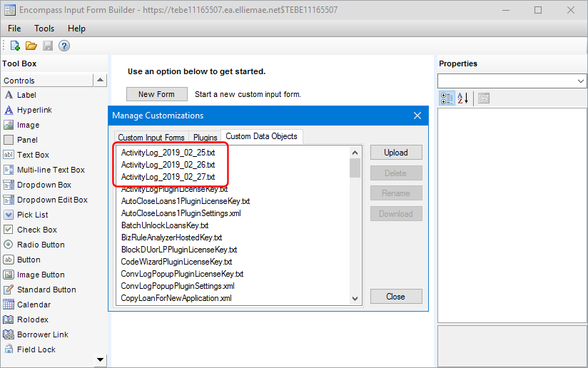Viewport: 588px width, 368px height.
Task: Click the Rename button
Action: point(396,193)
